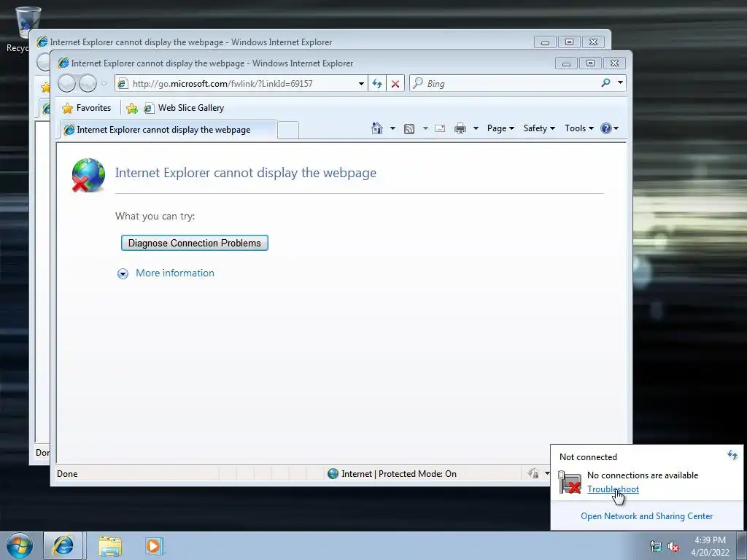Click the Done status text in front window
This screenshot has width=747, height=560.
[67, 474]
